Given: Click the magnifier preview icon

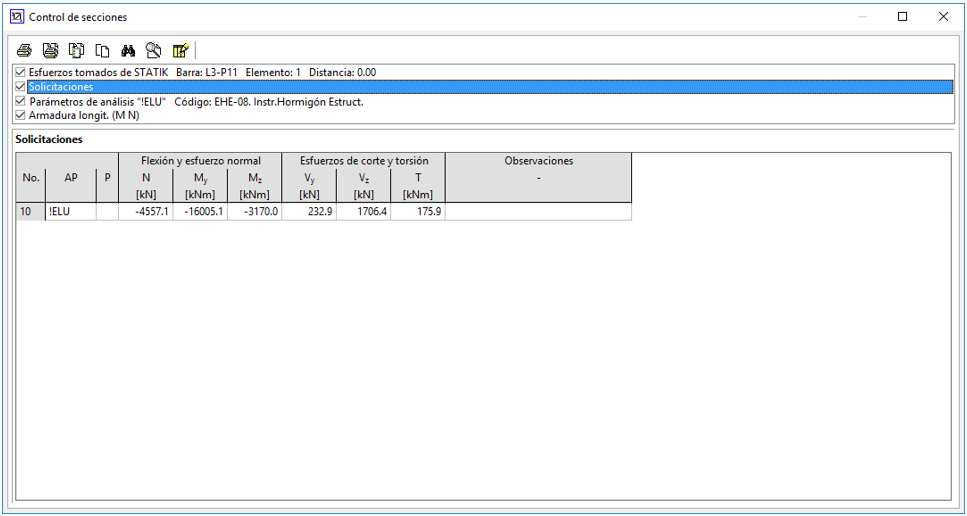Looking at the screenshot, I should (154, 50).
